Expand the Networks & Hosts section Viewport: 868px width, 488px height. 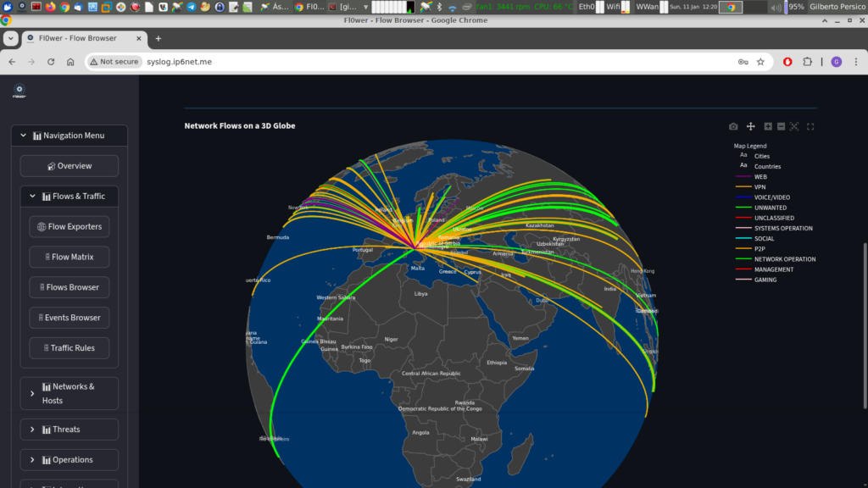(x=70, y=393)
